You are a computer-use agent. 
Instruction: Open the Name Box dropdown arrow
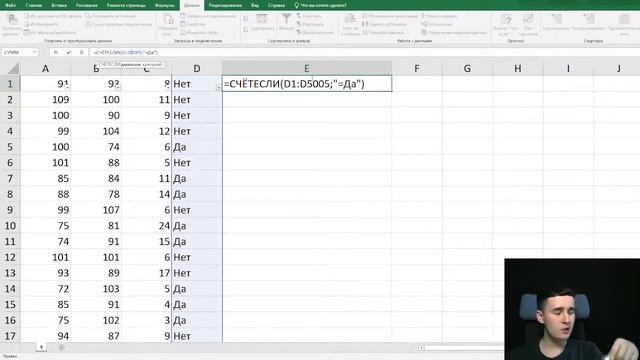pyautogui.click(x=34, y=52)
